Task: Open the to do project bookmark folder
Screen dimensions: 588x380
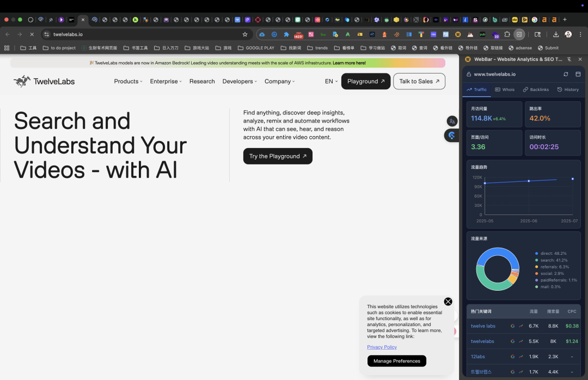Action: click(59, 48)
